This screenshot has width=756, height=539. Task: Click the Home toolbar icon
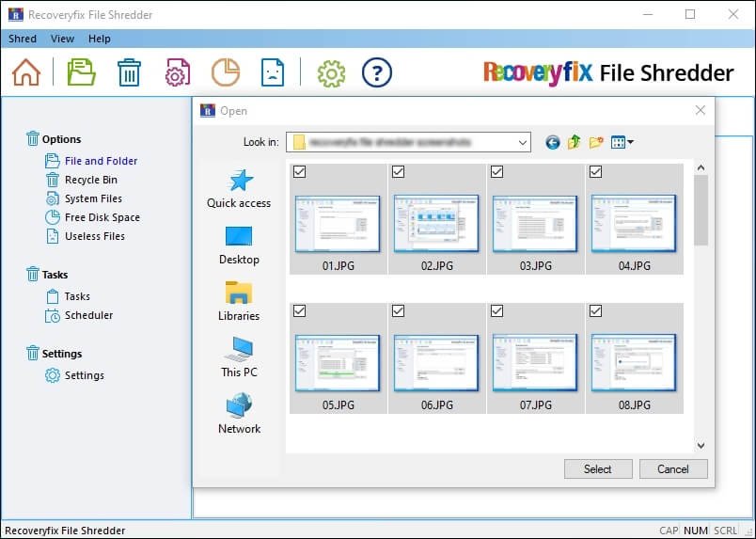[x=26, y=72]
